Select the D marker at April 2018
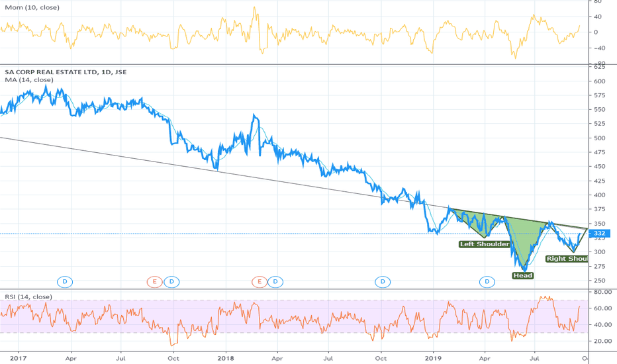The width and height of the screenshot is (617, 364). (x=275, y=282)
